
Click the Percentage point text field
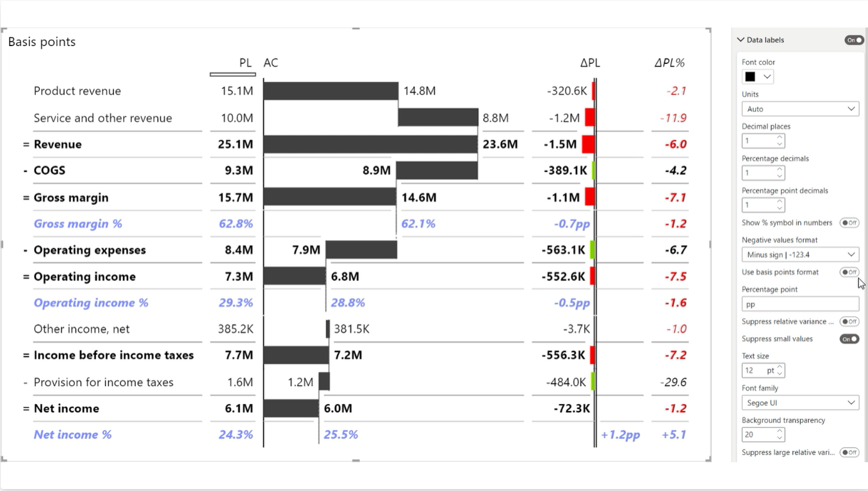pos(799,304)
